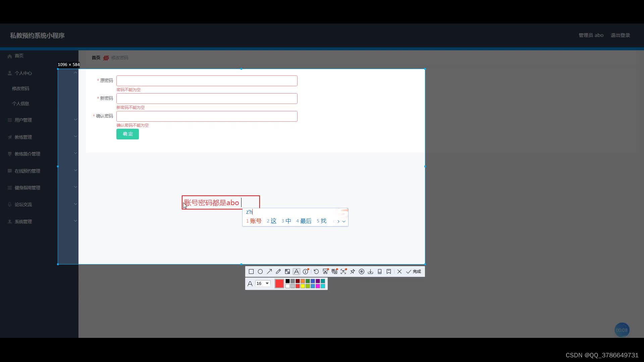Viewport: 644px width, 362px height.
Task: Expand 教练管理 menu
Action: [x=39, y=137]
